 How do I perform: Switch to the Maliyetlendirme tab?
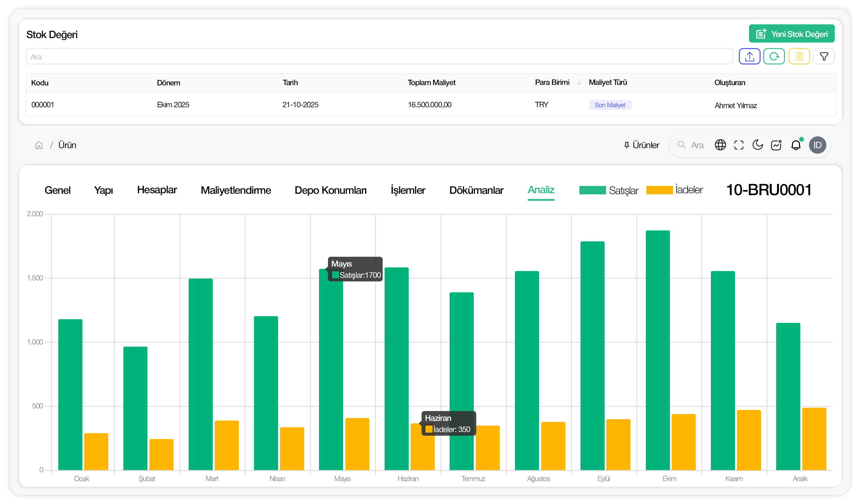236,190
